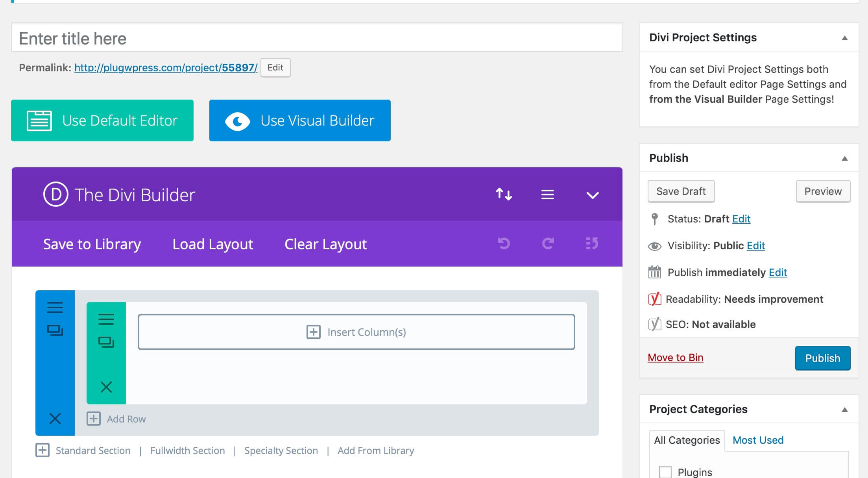Add a Specialty Section
The width and height of the screenshot is (868, 478).
[281, 450]
